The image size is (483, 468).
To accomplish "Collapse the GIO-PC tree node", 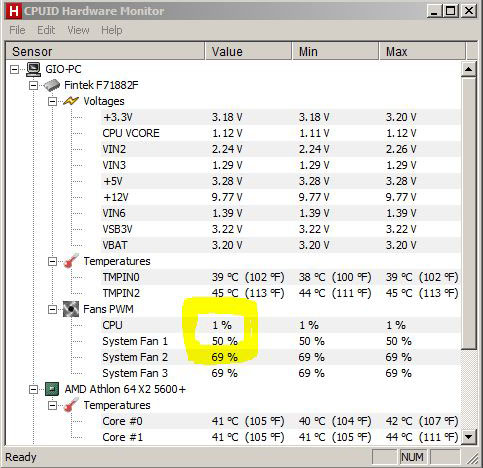I will pyautogui.click(x=14, y=69).
